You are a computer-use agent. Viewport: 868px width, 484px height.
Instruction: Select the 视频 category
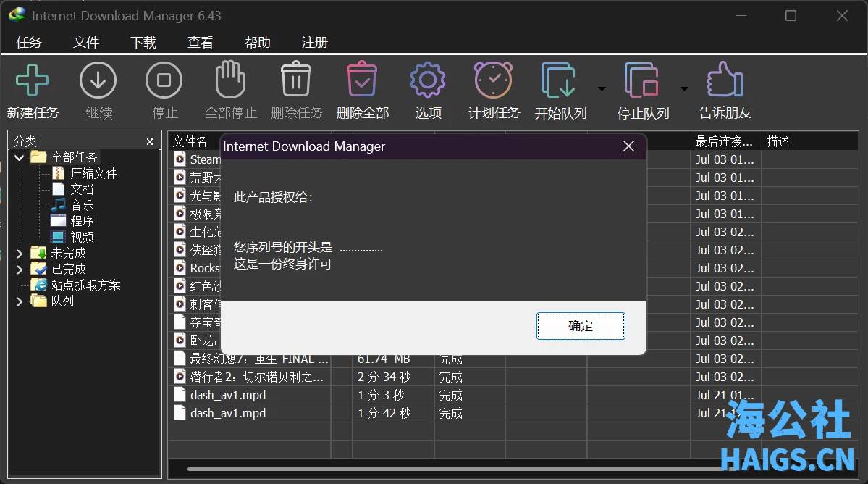(72, 237)
